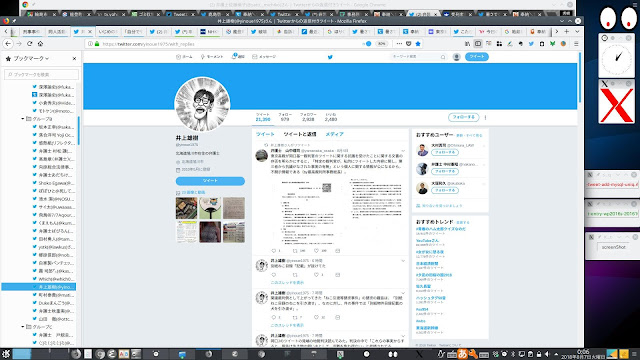Image resolution: width=640 pixels, height=360 pixels.
Task: Click the 井上雄樹 profile avatar picture
Action: pos(202,104)
